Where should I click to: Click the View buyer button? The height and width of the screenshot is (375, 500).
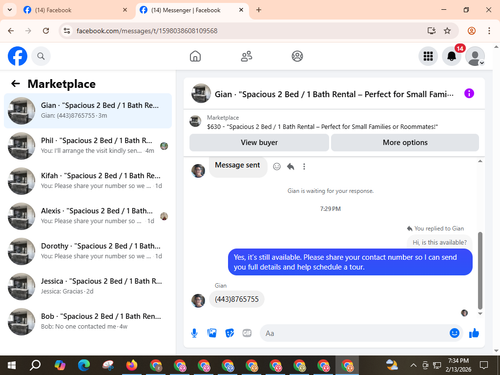(259, 142)
